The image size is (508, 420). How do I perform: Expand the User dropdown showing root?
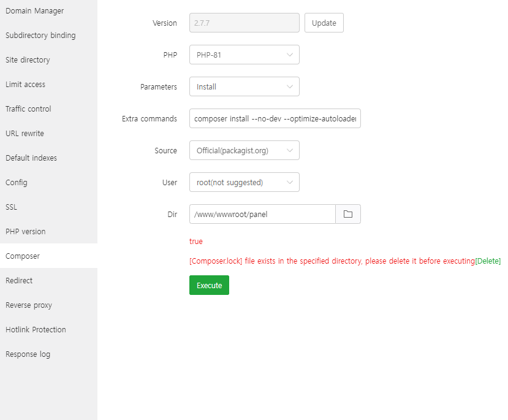(x=244, y=182)
